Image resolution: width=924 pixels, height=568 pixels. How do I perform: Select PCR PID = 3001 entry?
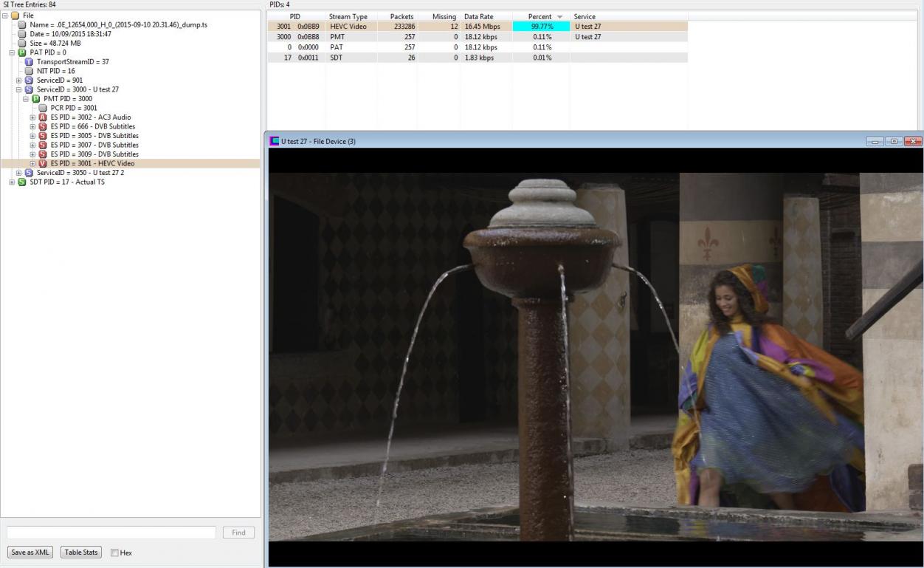[x=74, y=108]
